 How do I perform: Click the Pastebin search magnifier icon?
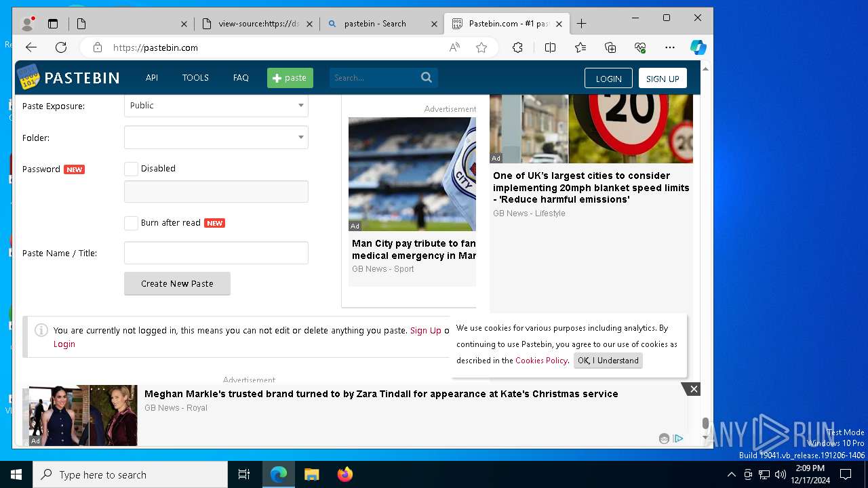427,77
